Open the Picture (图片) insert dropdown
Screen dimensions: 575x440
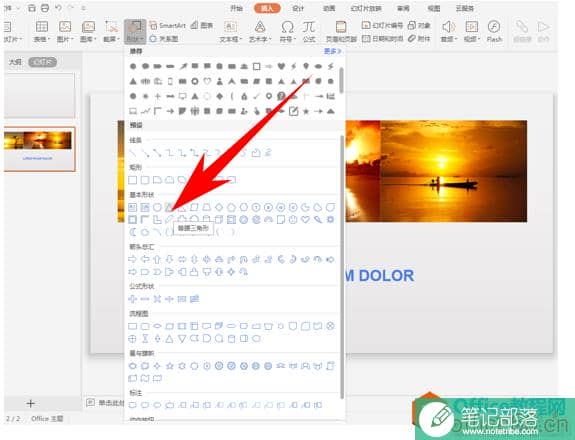click(x=65, y=32)
